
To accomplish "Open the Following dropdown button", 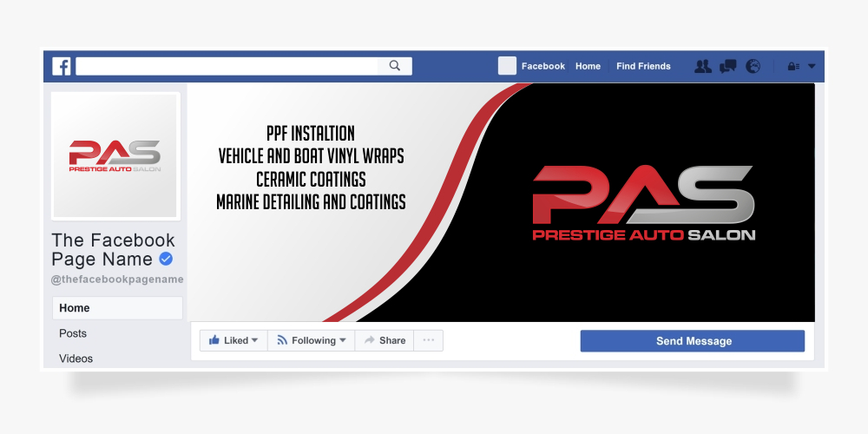I will [311, 340].
